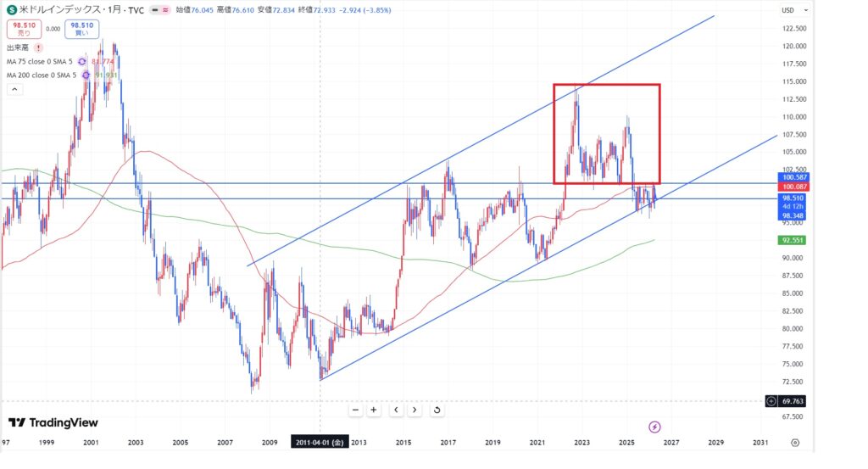
Task: Open chart settings gear in bottom-right corner
Action: pos(794,442)
